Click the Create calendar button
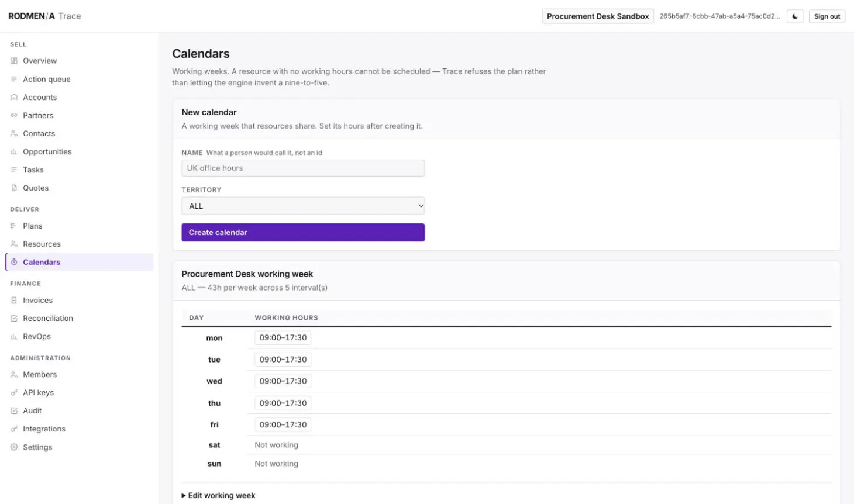This screenshot has width=854, height=504. [303, 232]
